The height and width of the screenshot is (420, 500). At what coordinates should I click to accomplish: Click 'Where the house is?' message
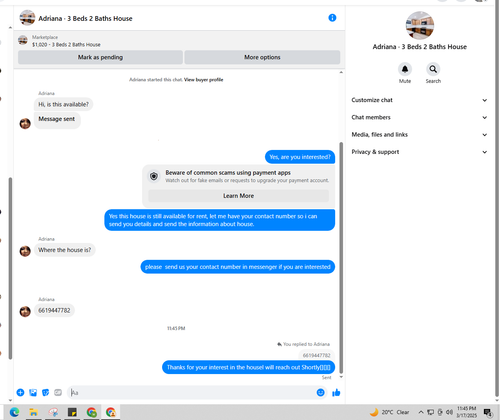coord(65,250)
